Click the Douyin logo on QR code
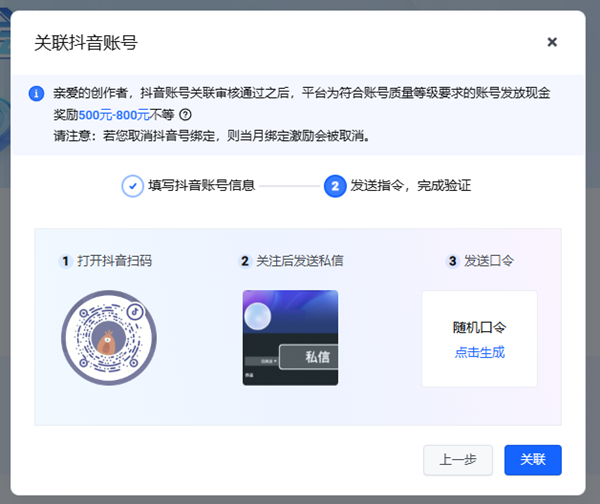The width and height of the screenshot is (600, 504). pos(135,312)
